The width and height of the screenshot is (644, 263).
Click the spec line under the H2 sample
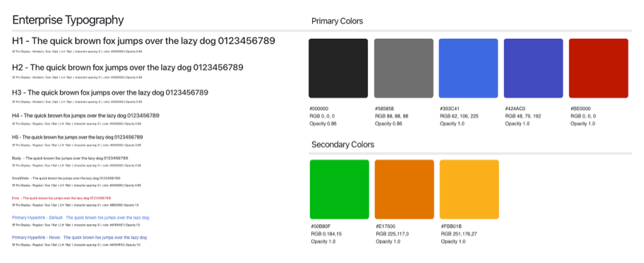(x=77, y=77)
